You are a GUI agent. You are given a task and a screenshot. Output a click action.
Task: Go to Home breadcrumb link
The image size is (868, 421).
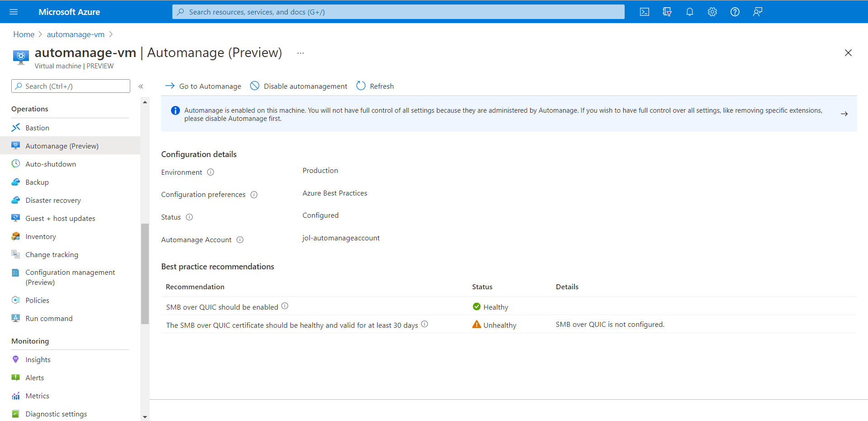(x=24, y=34)
